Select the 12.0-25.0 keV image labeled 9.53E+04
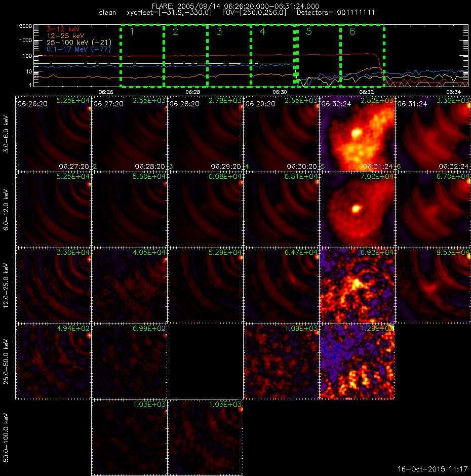 434,286
